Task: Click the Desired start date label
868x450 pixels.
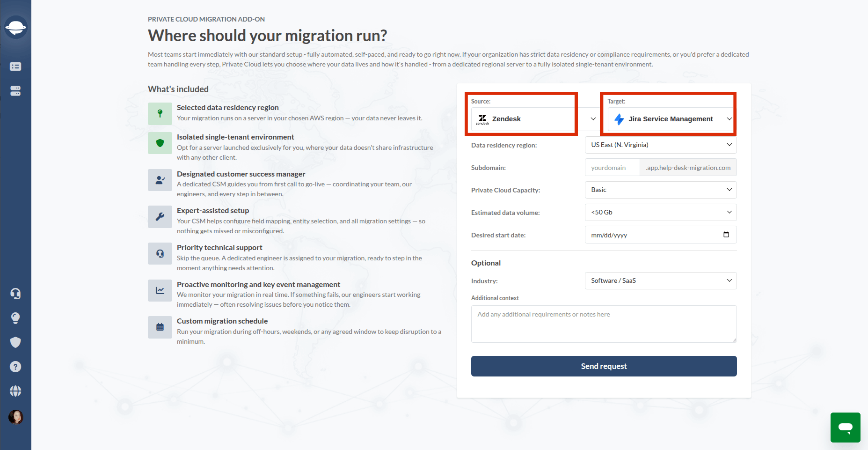Action: pos(498,235)
